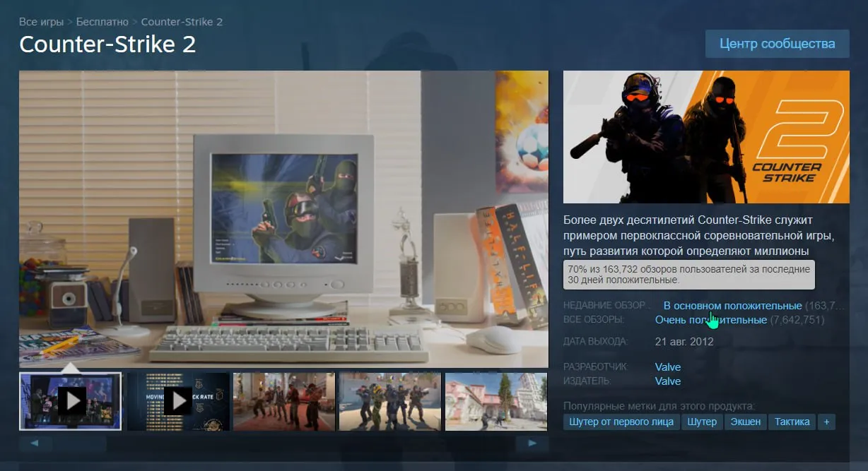868x471 pixels.
Task: Click the thumbnail strip scrollbar handle
Action: pos(81,443)
